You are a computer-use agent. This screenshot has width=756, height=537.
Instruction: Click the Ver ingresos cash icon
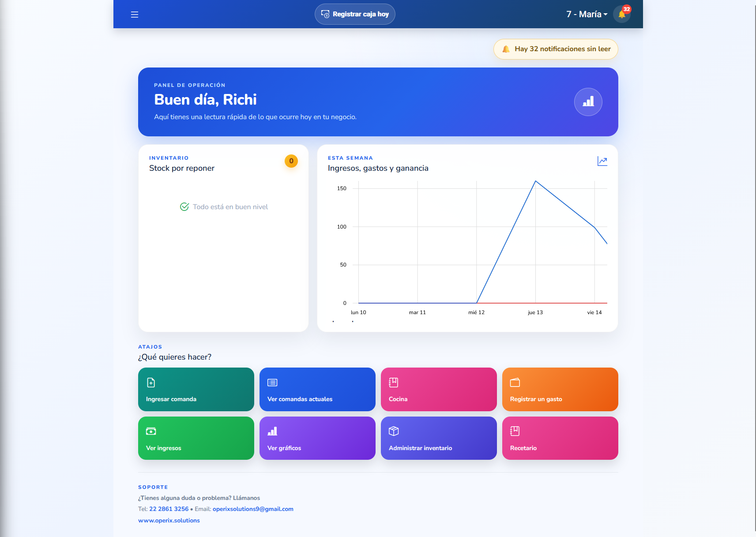point(151,431)
